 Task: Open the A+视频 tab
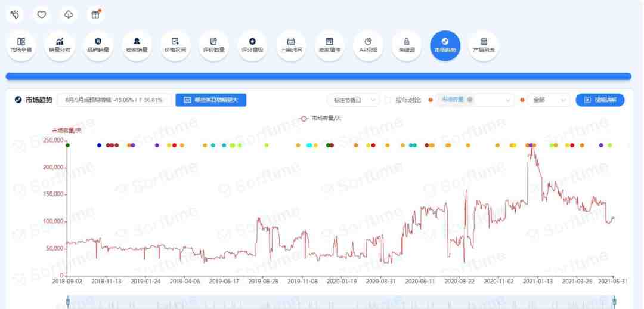368,45
